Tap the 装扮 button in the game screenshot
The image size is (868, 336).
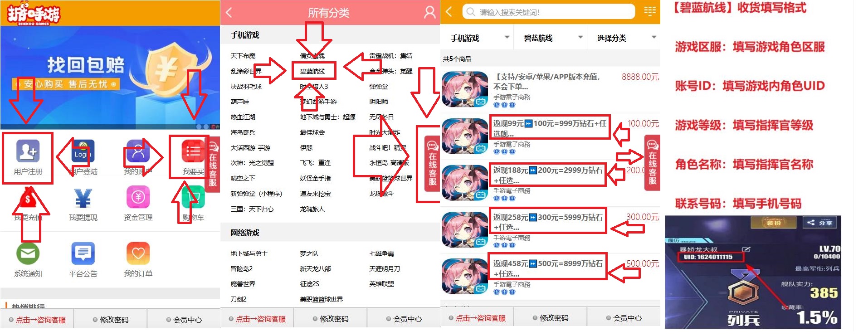pos(774,223)
